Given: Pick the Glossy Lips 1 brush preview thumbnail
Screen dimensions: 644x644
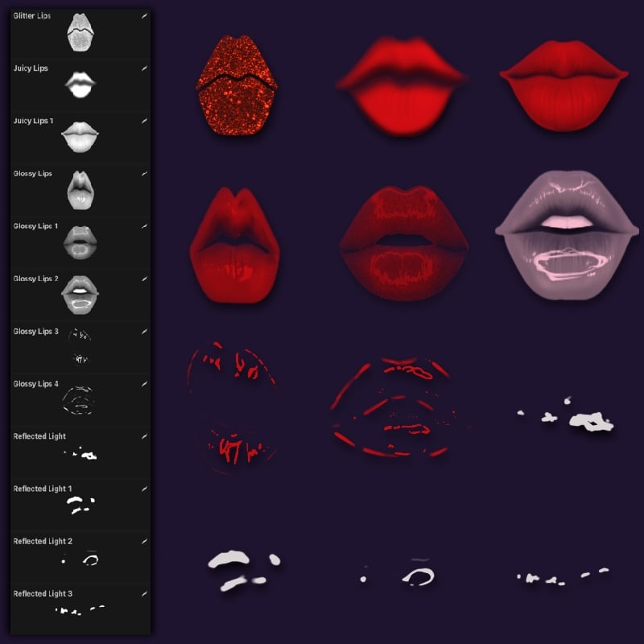Looking at the screenshot, I should (80, 242).
